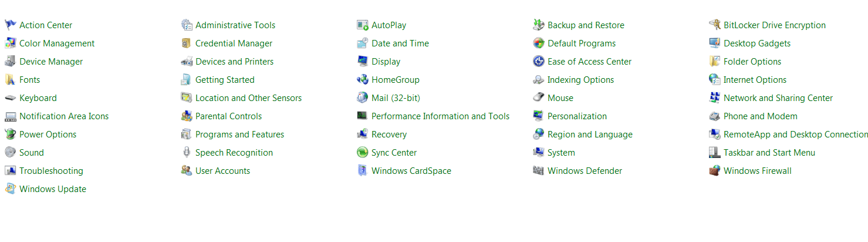This screenshot has height=242, width=868.
Task: Click the HomeGroup icon
Action: coord(363,79)
